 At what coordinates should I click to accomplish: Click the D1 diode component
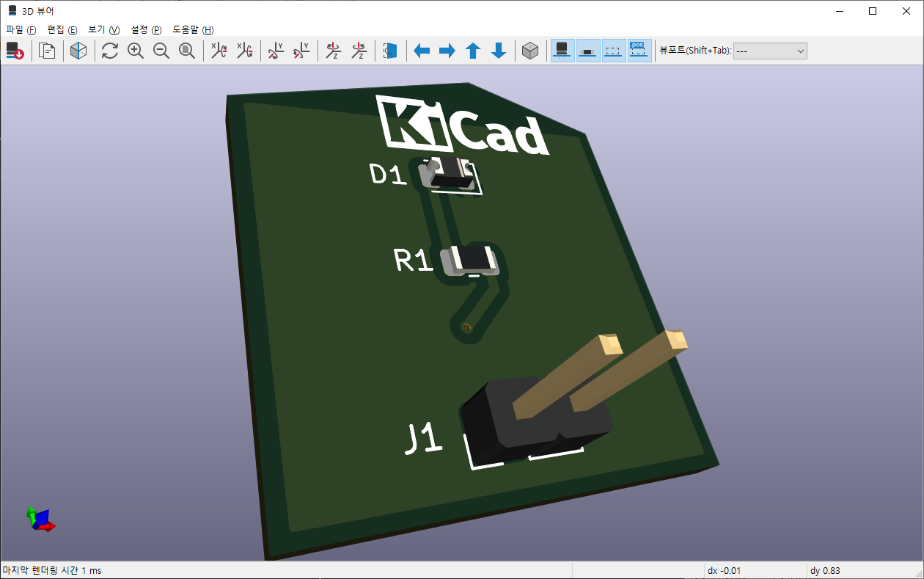[449, 175]
